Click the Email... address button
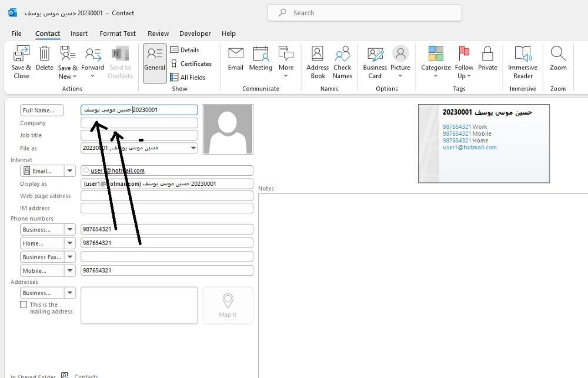The height and width of the screenshot is (378, 588). point(42,171)
